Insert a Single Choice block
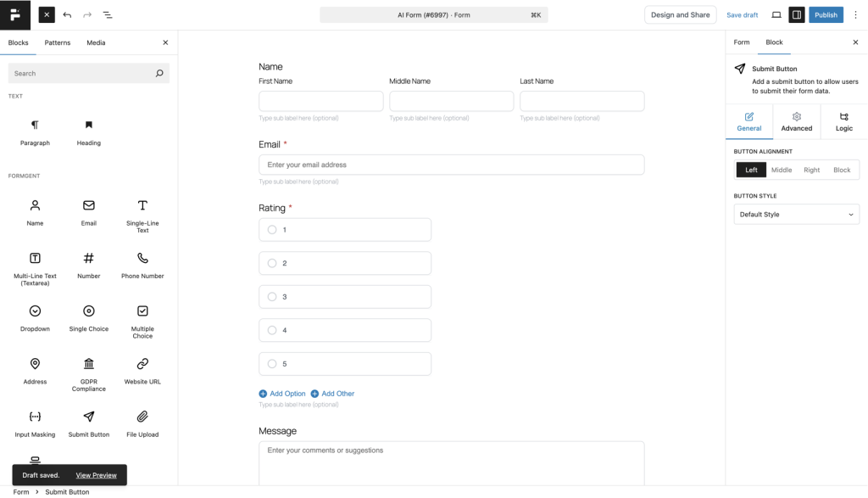Image resolution: width=868 pixels, height=498 pixels. [x=88, y=318]
